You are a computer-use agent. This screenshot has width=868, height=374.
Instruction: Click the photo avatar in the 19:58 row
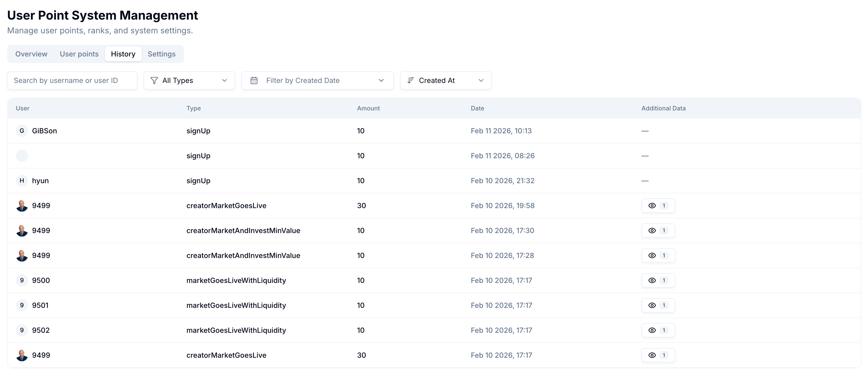[22, 206]
